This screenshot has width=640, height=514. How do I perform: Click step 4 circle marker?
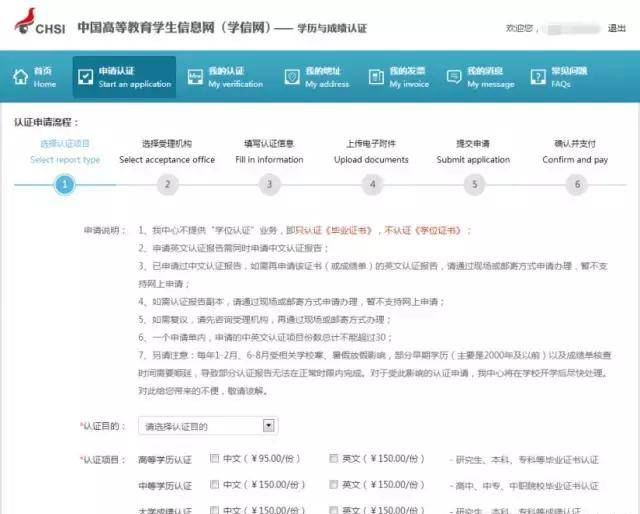372,185
